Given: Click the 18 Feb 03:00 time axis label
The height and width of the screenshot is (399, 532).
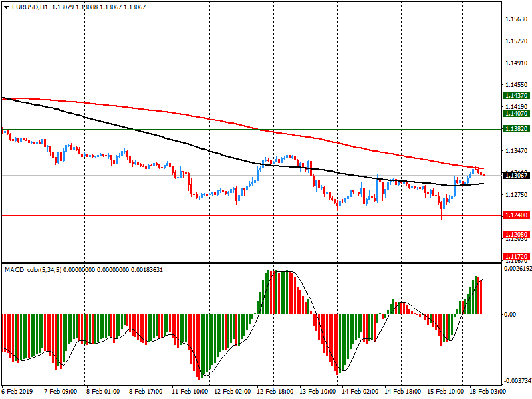Looking at the screenshot, I should (x=487, y=392).
